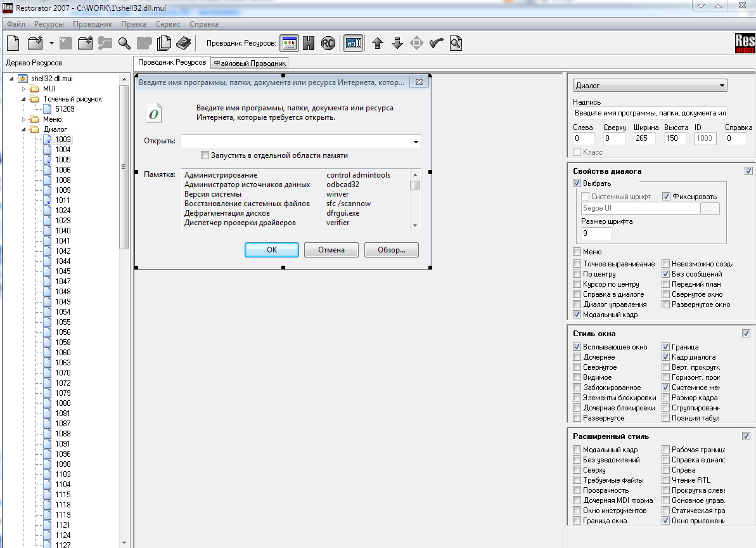Switch to Проводник Ресурсов tab

point(172,62)
